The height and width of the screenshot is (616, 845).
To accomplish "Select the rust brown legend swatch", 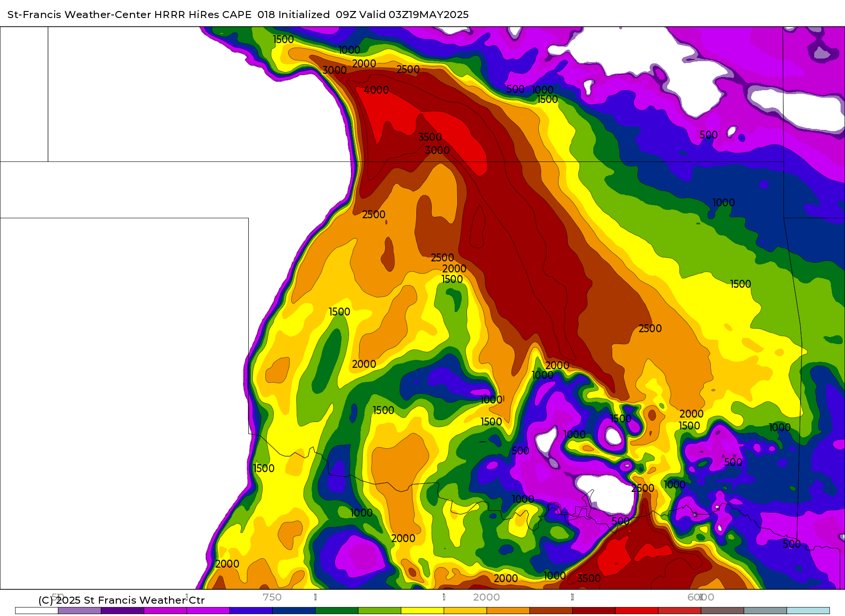I will (x=551, y=611).
